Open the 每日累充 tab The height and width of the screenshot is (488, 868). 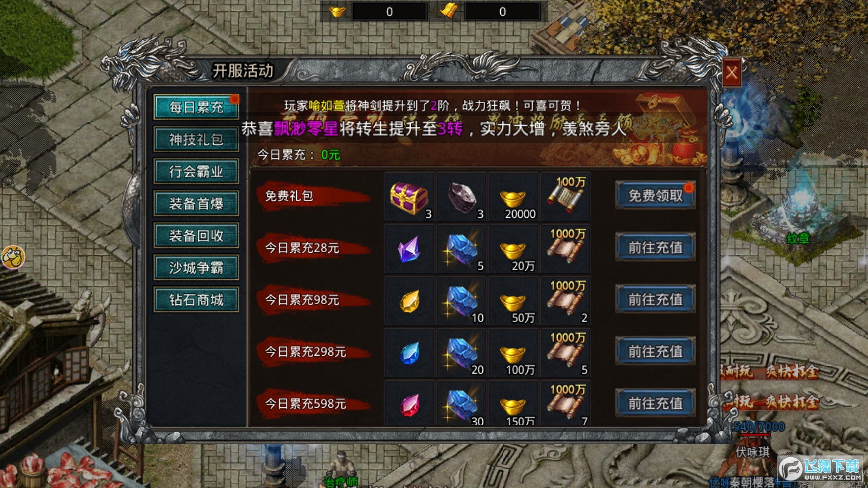(x=196, y=107)
